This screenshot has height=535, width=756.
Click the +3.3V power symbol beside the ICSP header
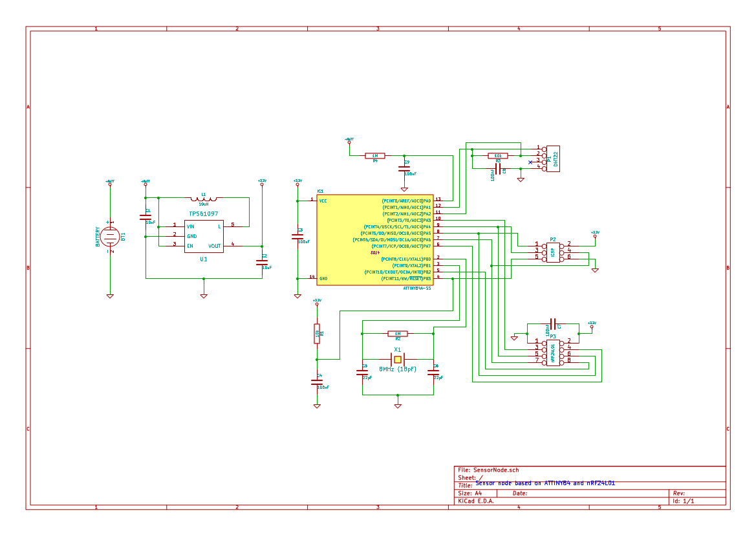click(595, 234)
